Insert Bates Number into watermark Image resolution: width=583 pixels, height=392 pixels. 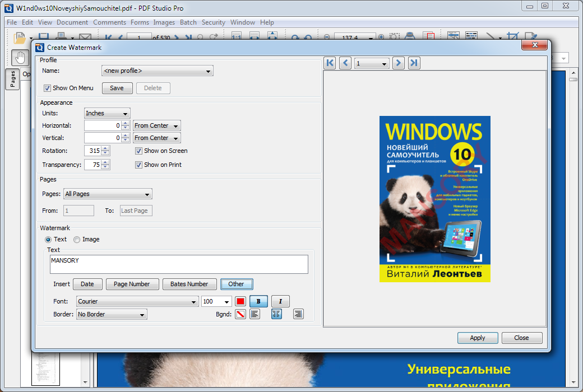(189, 284)
